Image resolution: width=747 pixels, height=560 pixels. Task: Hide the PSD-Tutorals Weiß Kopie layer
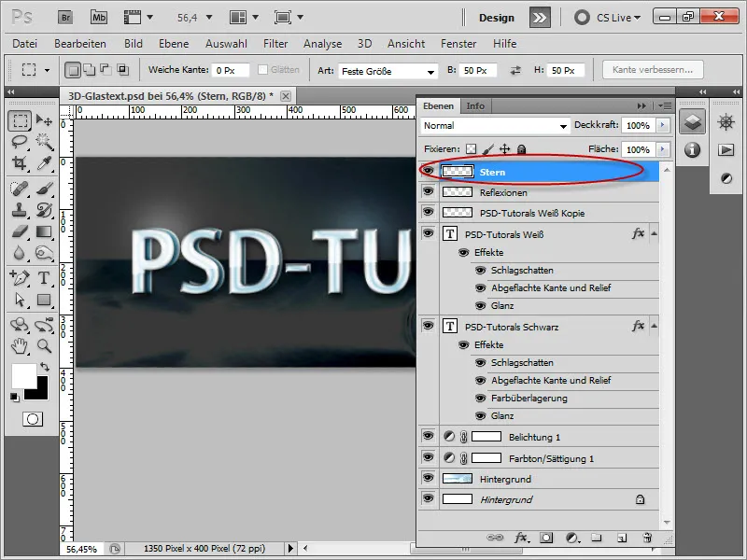428,212
